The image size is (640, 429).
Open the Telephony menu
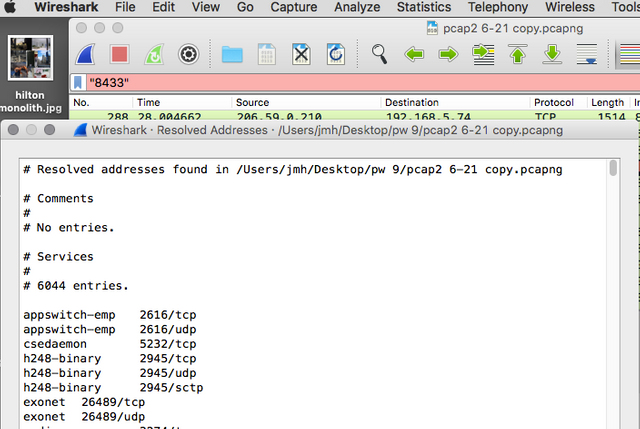pyautogui.click(x=498, y=7)
